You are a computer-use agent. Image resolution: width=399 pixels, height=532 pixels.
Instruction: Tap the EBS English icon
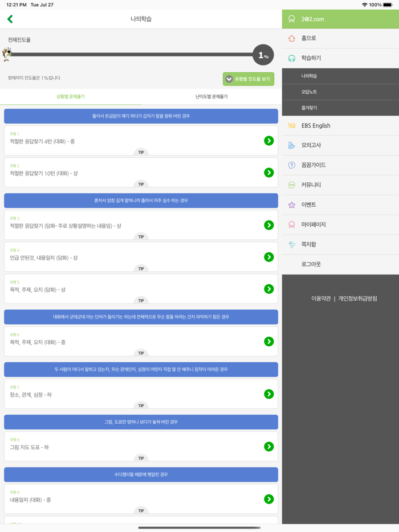click(291, 125)
